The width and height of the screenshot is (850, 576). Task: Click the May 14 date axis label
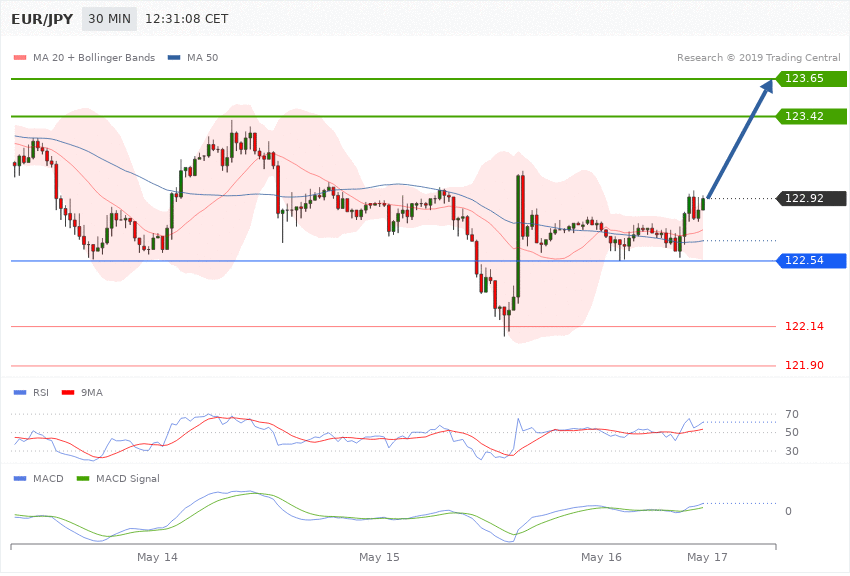point(157,557)
